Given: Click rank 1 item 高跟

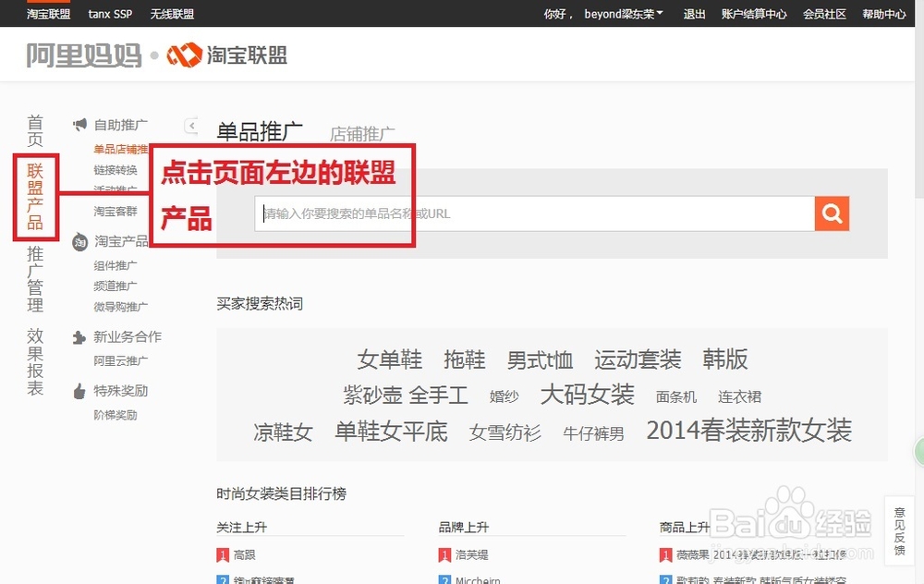Looking at the screenshot, I should (245, 554).
